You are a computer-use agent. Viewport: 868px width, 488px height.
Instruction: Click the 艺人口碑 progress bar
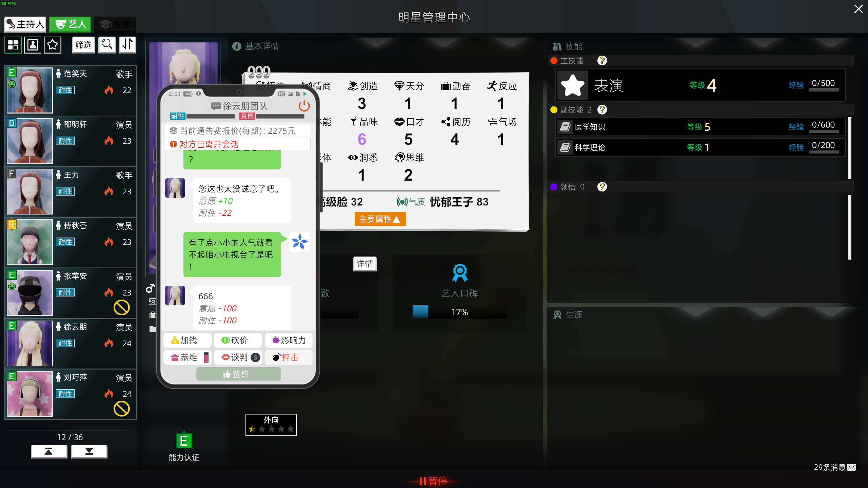click(459, 312)
